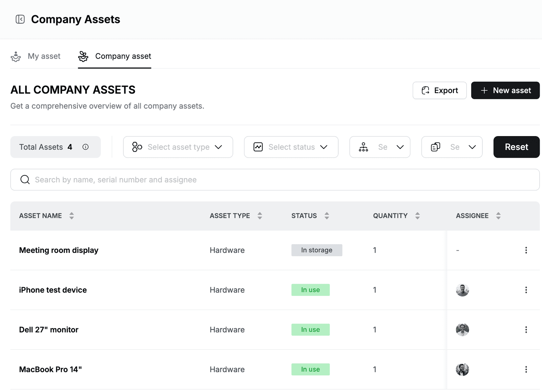Click In use badge for MacBook Pro 14"
542x392 pixels.
[x=310, y=369]
